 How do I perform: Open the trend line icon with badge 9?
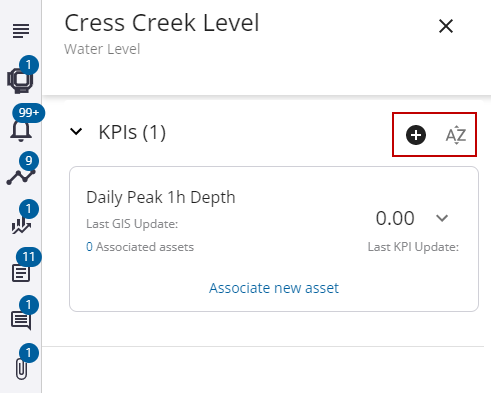click(21, 176)
